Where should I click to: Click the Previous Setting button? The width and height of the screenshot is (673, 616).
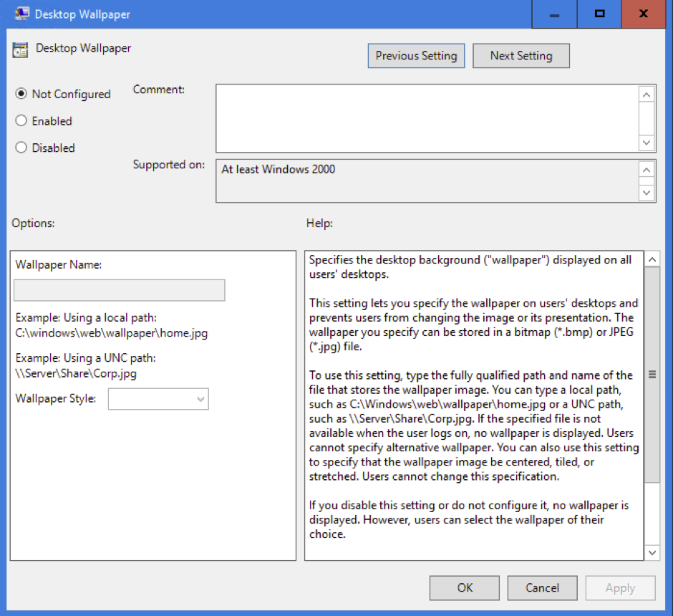coord(416,56)
